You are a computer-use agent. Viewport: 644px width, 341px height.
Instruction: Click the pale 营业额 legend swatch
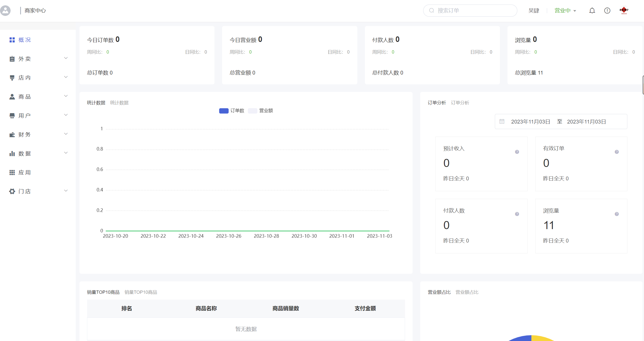(x=253, y=111)
